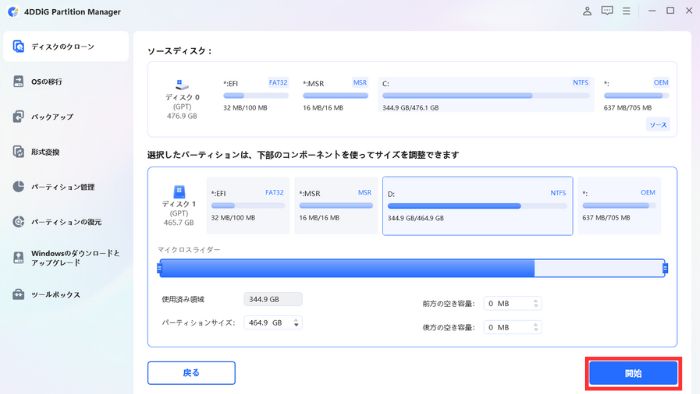The image size is (700, 394).
Task: Open the user account icon in title bar
Action: click(587, 11)
